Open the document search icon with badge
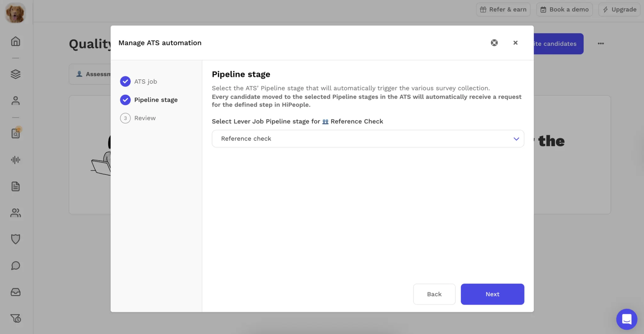 point(16,133)
